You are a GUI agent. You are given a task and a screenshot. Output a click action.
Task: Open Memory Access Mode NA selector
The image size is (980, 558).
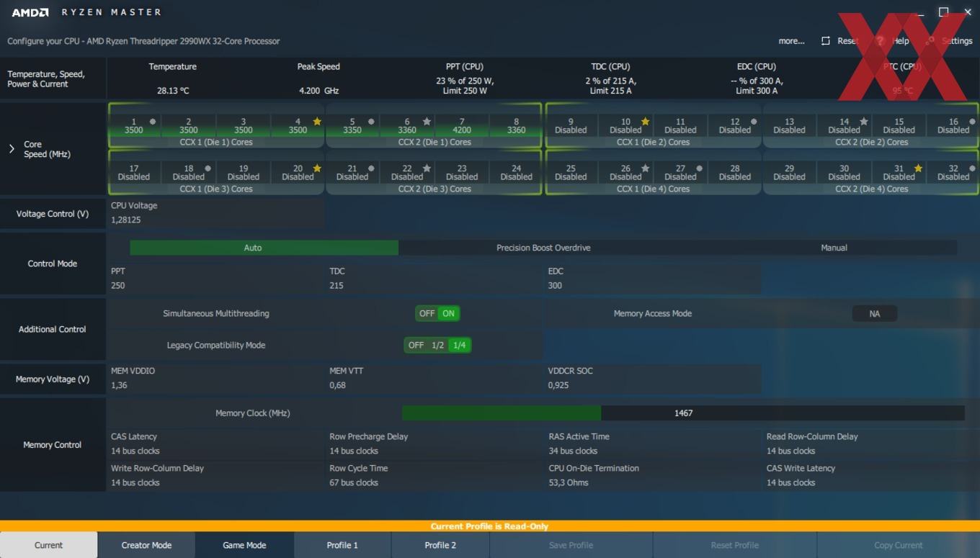click(874, 313)
